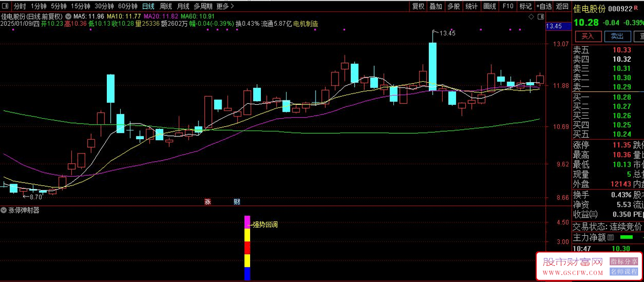Click the 多股 multi-stock button
The image size is (644, 282).
[453, 6]
